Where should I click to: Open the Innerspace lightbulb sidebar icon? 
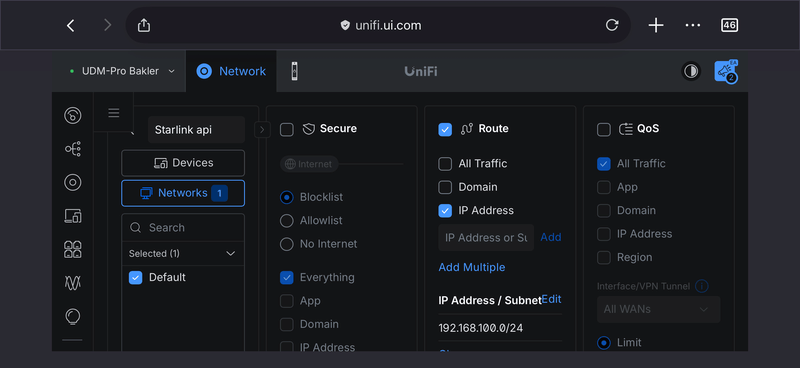[x=72, y=316]
